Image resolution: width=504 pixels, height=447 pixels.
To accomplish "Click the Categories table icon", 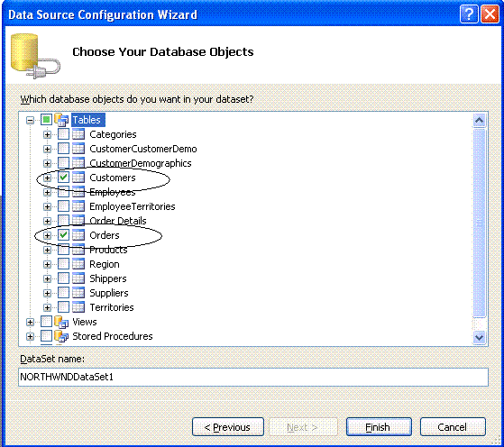I will pos(78,134).
